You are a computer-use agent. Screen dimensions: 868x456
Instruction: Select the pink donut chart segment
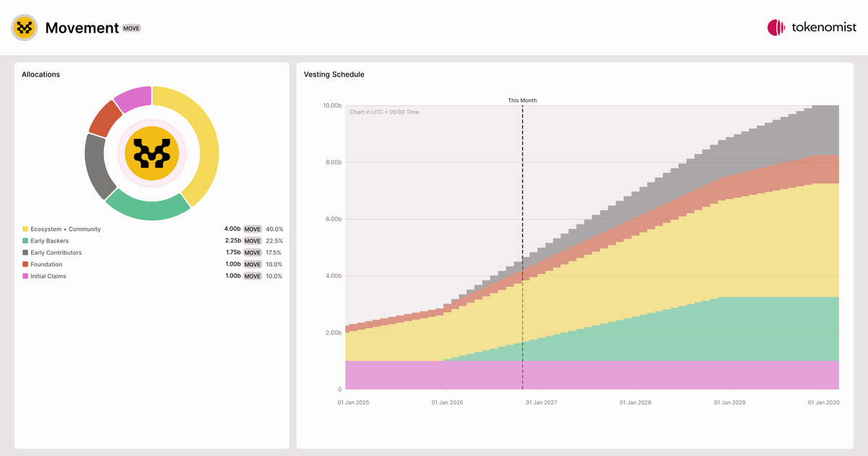coord(134,98)
